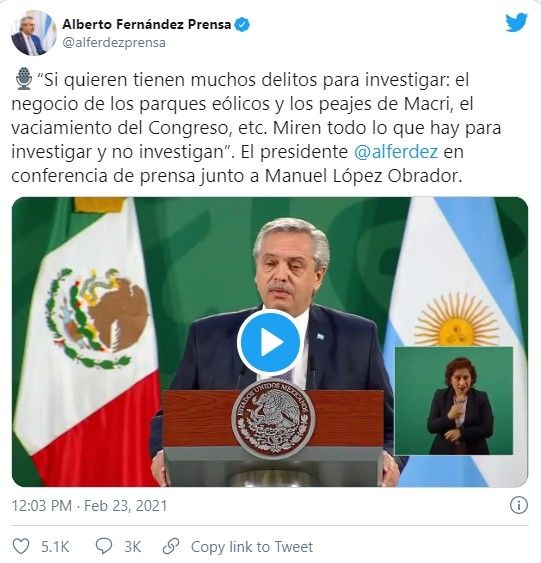Image resolution: width=541 pixels, height=563 pixels.
Task: View the 3K replies count
Action: pos(132,547)
